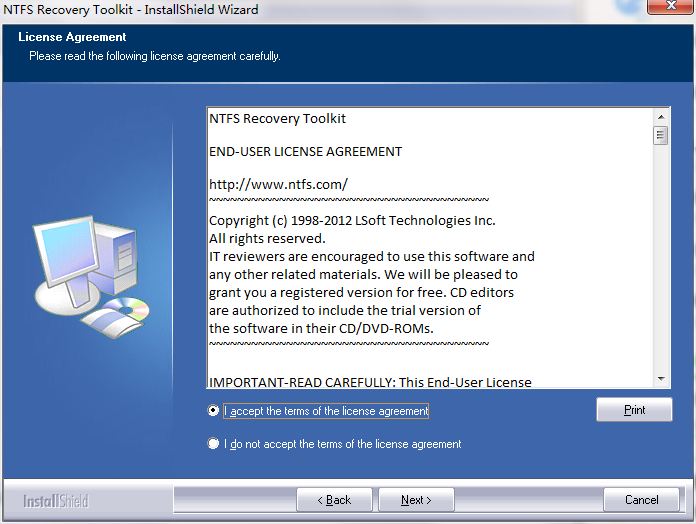The width and height of the screenshot is (696, 524).
Task: Click 'NTFS Recovery Toolkit' line in license
Action: [277, 118]
